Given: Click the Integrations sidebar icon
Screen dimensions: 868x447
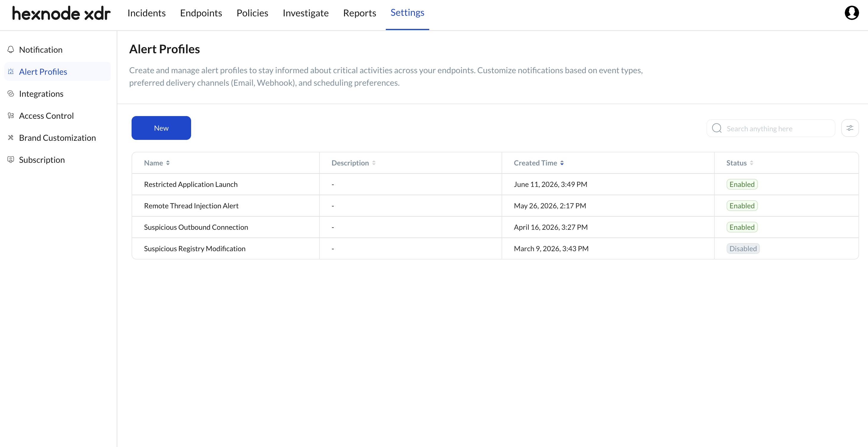Looking at the screenshot, I should 11,94.
